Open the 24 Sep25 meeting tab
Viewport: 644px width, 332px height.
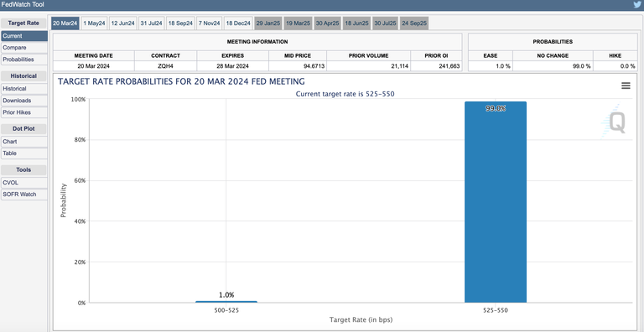[414, 23]
